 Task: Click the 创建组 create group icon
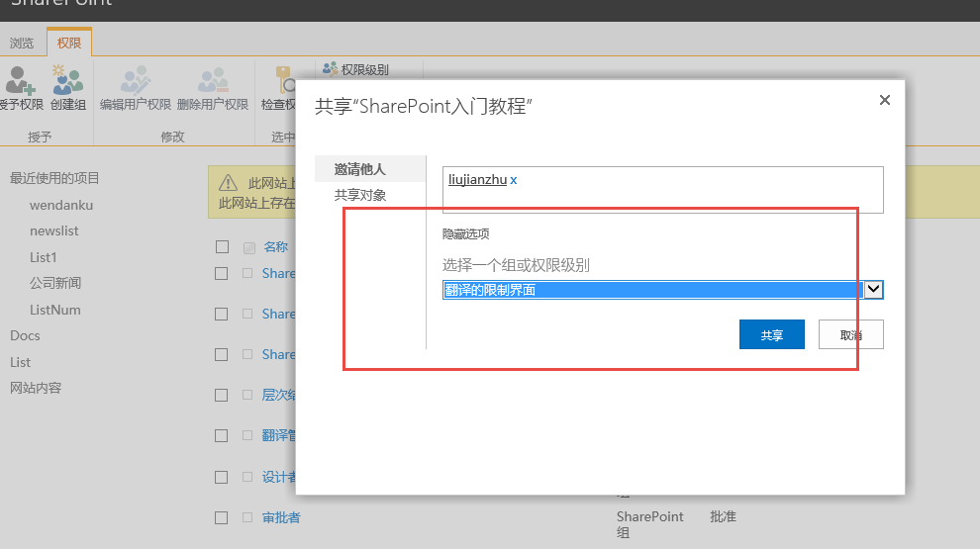pos(67,81)
